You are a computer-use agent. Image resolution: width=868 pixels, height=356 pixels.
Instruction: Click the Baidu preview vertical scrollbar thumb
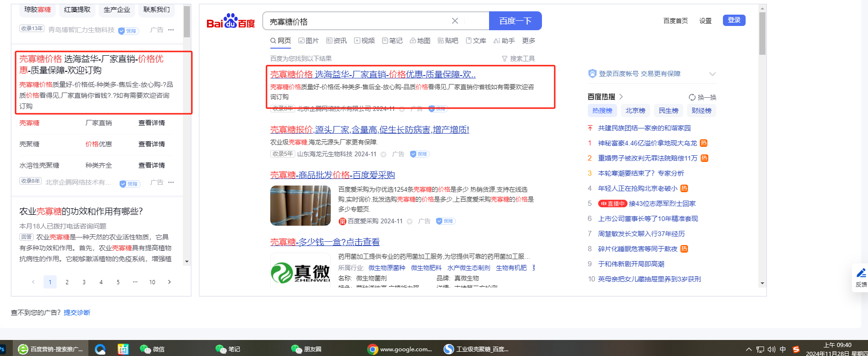point(762,34)
